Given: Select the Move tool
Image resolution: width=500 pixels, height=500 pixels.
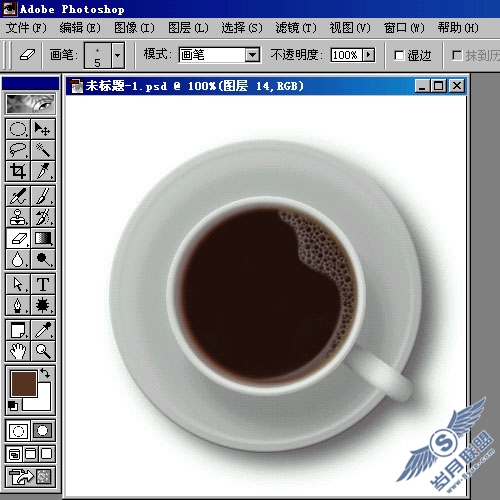Looking at the screenshot, I should tap(43, 129).
